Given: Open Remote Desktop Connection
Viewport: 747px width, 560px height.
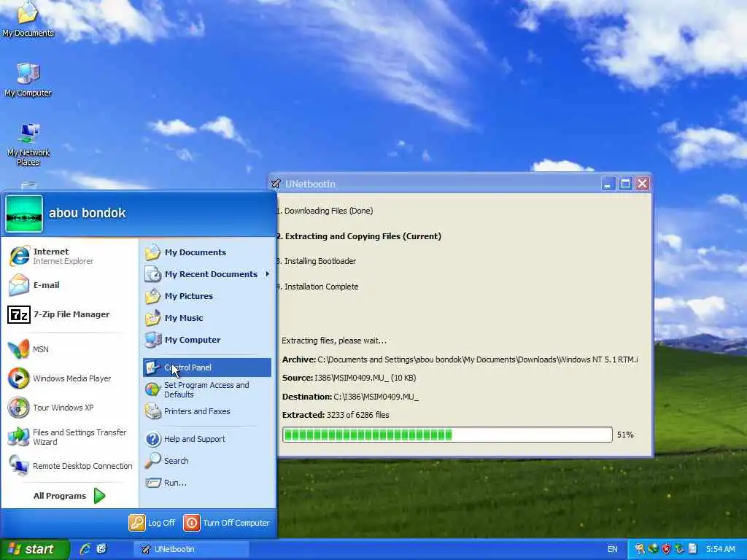Looking at the screenshot, I should 69,466.
